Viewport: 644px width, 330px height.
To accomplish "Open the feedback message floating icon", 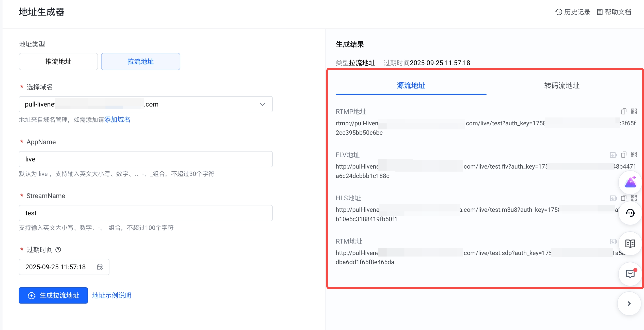I will pos(630,274).
